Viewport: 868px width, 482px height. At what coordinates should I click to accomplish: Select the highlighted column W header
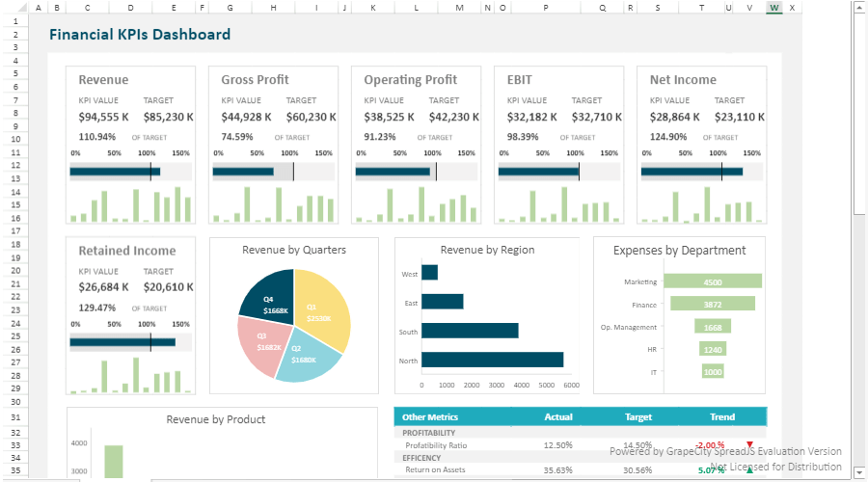(x=774, y=8)
